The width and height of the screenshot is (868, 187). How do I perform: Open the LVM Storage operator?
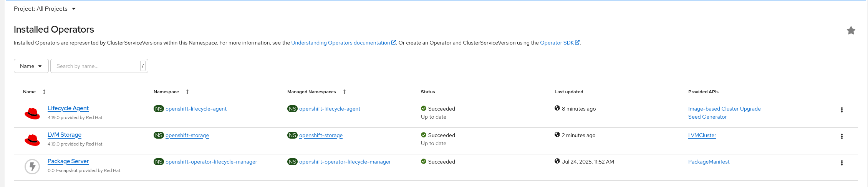tap(65, 135)
